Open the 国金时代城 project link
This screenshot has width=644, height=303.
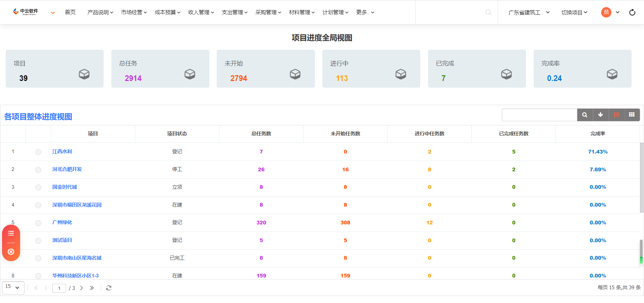(64, 187)
